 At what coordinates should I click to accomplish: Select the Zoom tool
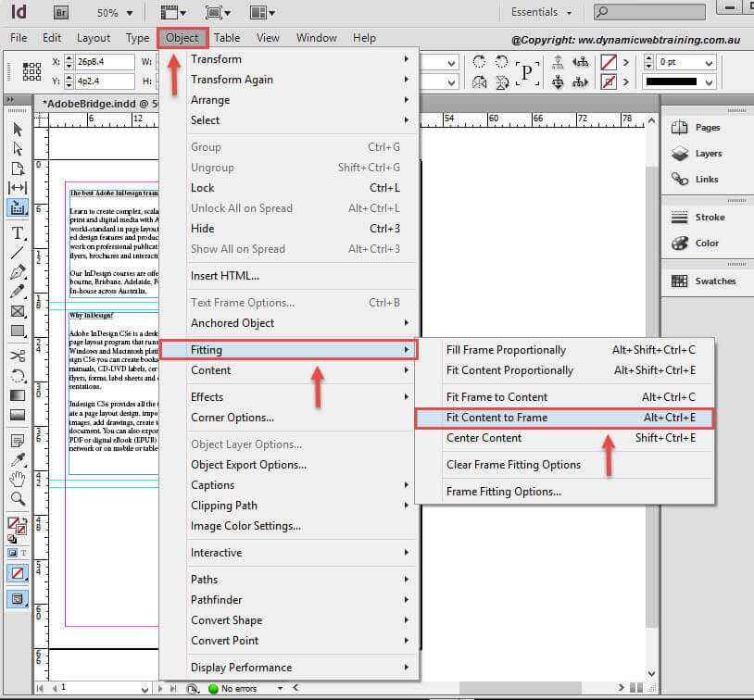(18, 499)
